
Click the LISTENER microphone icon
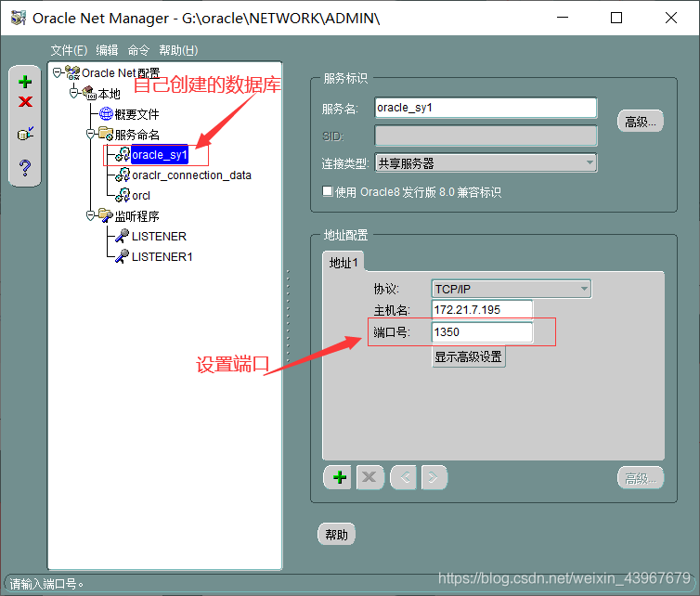tap(123, 236)
